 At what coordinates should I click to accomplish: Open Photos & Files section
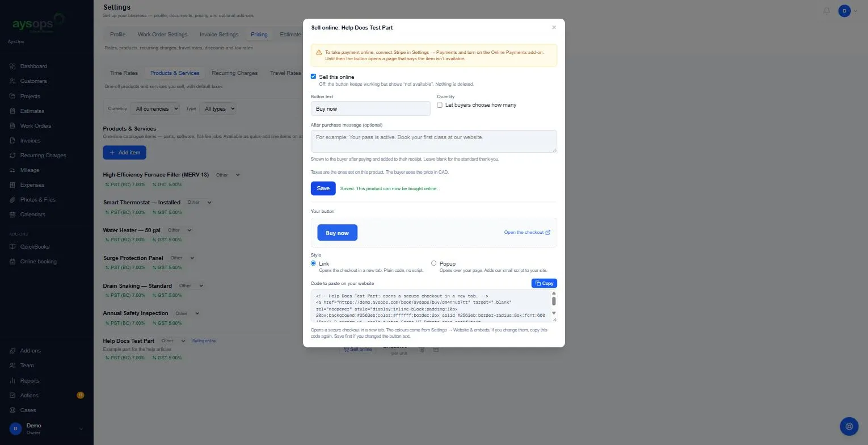point(37,199)
